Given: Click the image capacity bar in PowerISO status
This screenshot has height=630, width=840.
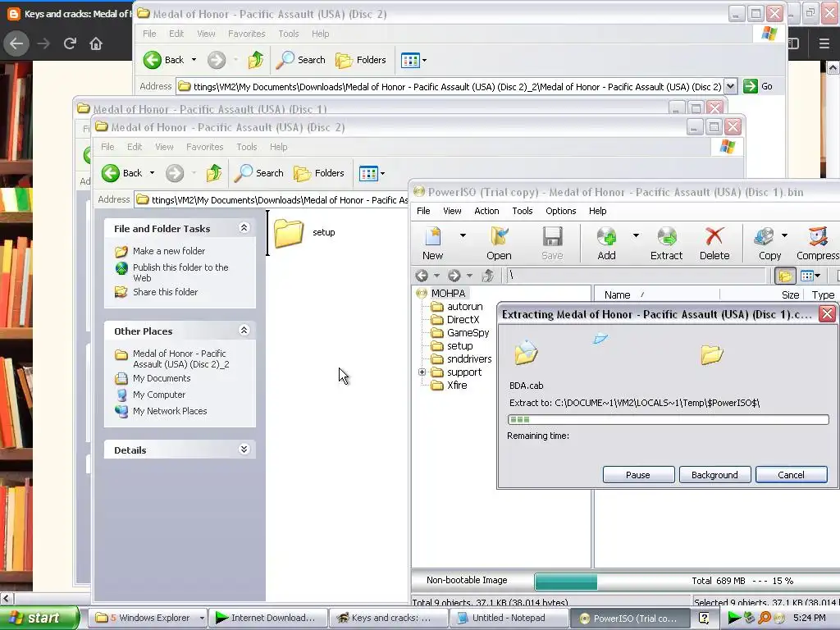Looking at the screenshot, I should coord(566,582).
